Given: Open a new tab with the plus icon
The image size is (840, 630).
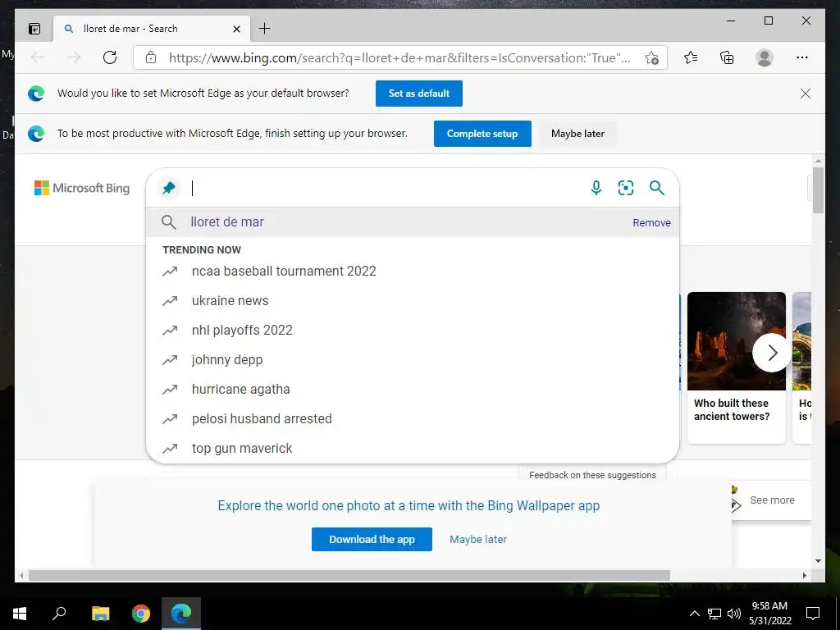Looking at the screenshot, I should point(265,29).
